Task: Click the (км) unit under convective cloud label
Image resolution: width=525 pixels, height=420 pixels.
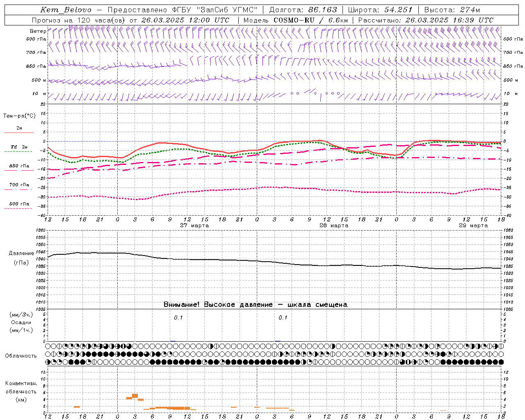Action: pos(21,399)
